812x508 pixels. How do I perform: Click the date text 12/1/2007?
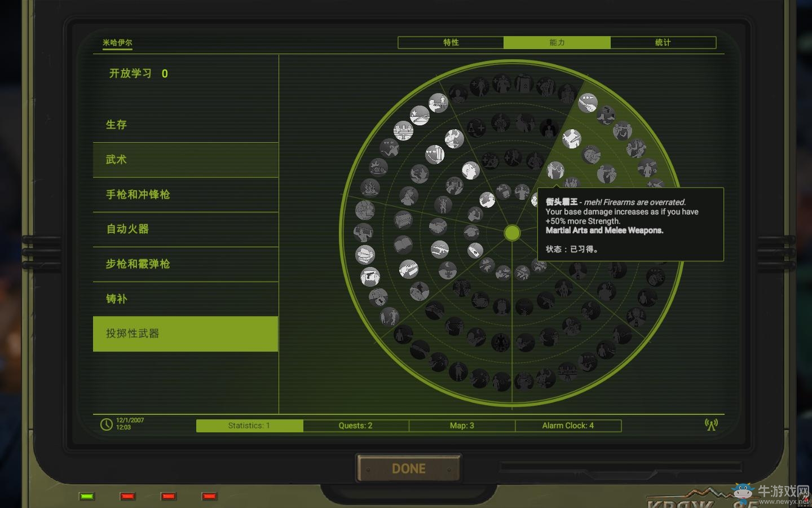130,420
